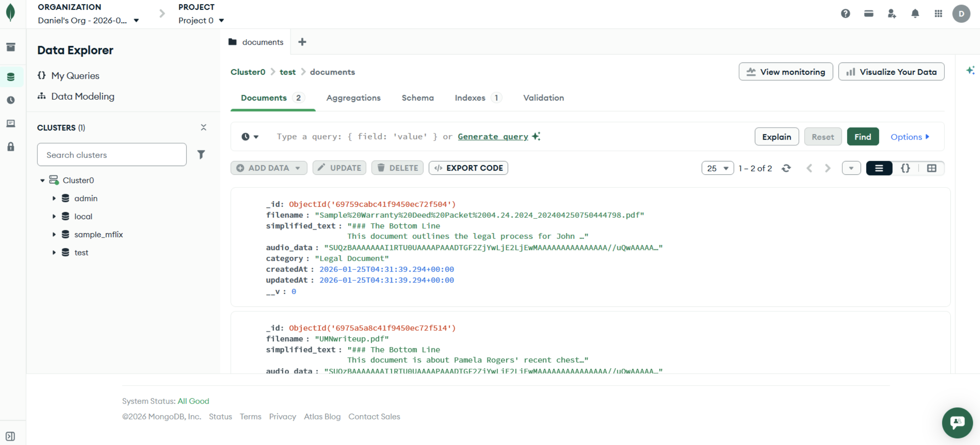Open the chat support bubble
This screenshot has height=445, width=980.
pyautogui.click(x=957, y=422)
